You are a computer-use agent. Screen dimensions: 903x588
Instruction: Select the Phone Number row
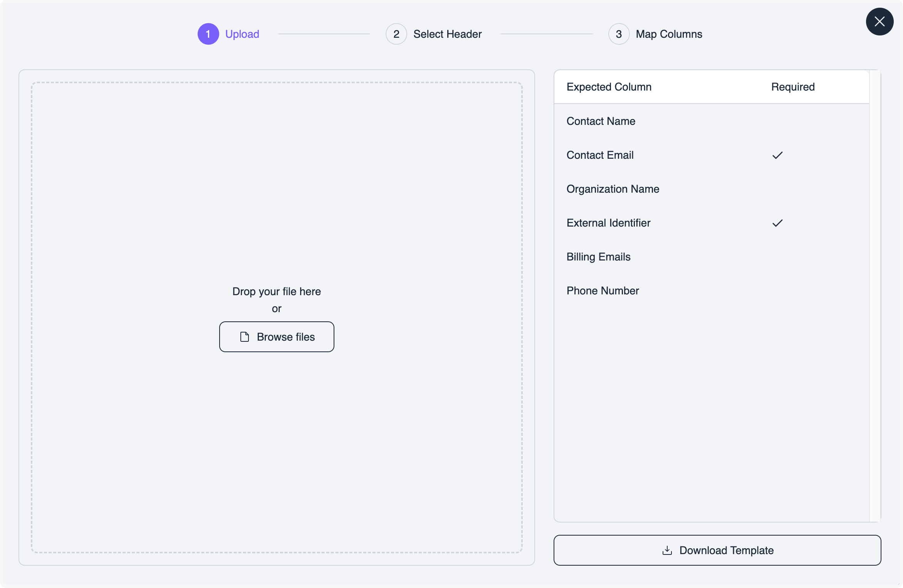[603, 291]
